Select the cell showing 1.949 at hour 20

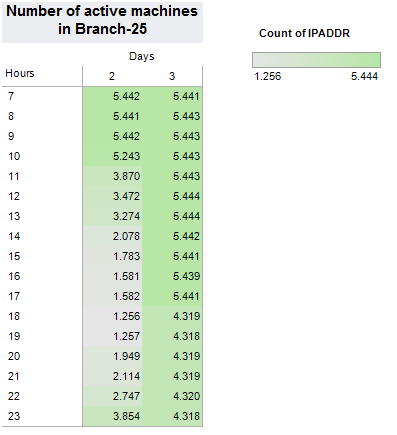(x=112, y=356)
